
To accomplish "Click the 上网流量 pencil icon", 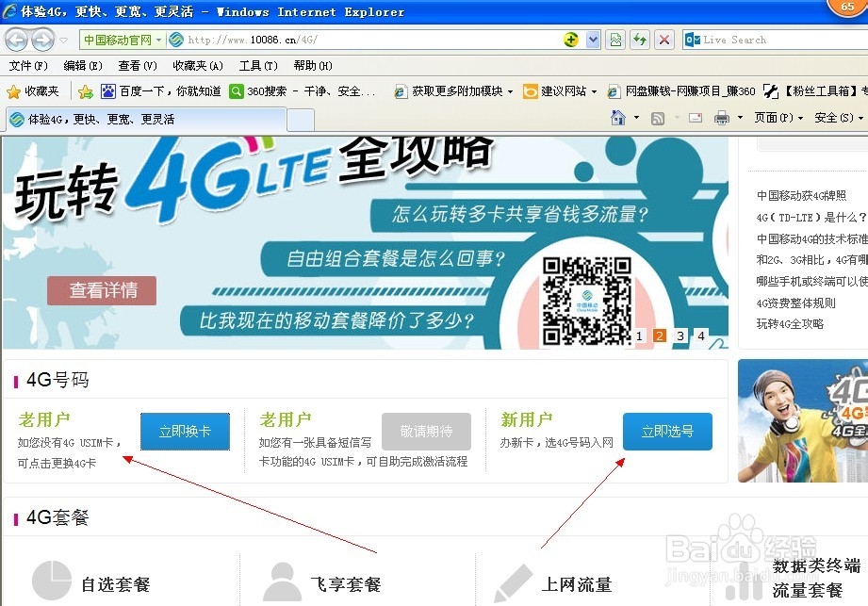I will (x=513, y=583).
